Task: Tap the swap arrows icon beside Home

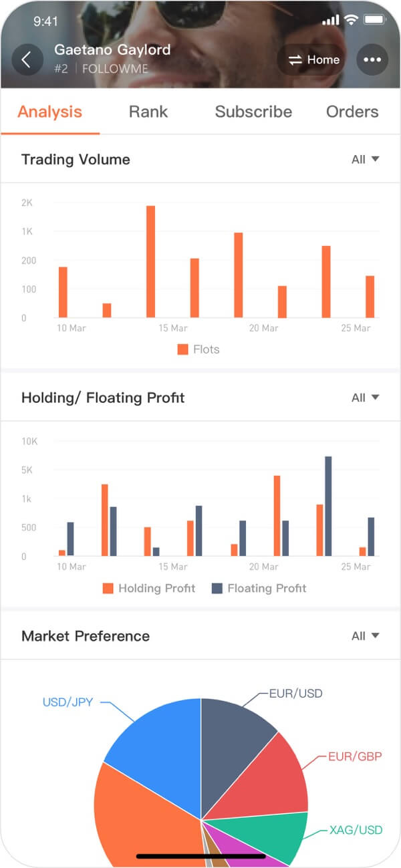Action: click(295, 60)
